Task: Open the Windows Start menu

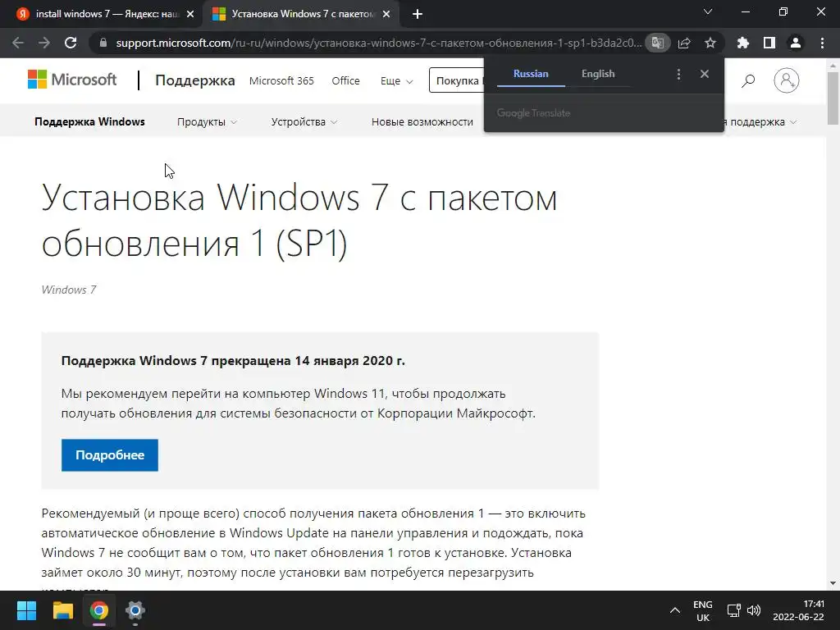Action: 26,610
